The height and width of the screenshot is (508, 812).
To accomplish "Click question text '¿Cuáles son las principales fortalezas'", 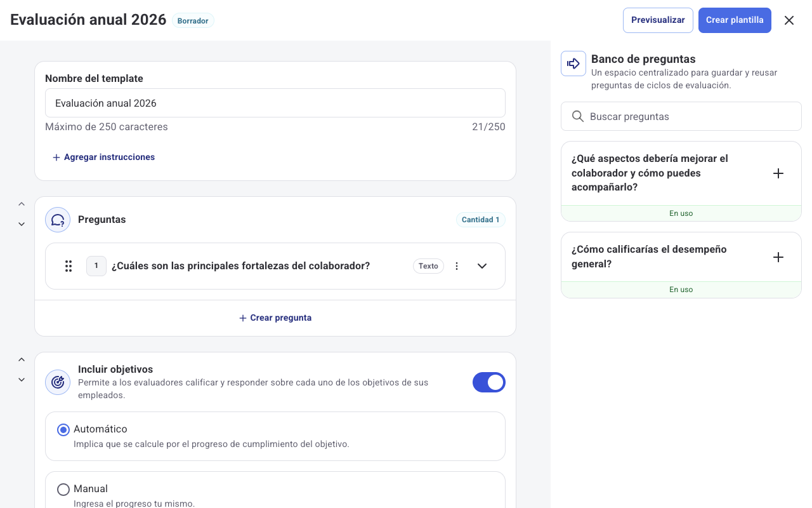I will (x=240, y=266).
